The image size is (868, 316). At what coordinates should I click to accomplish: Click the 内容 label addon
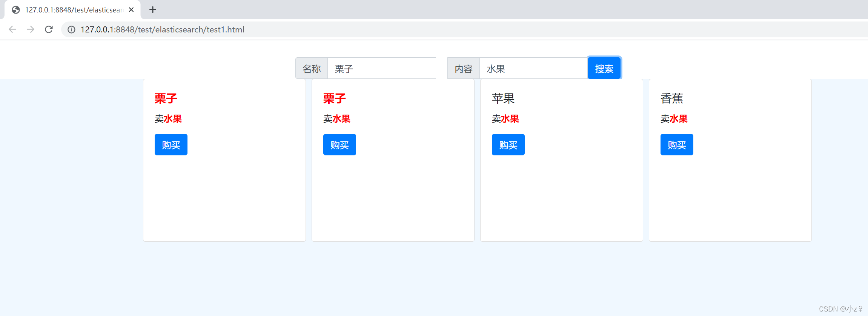464,69
